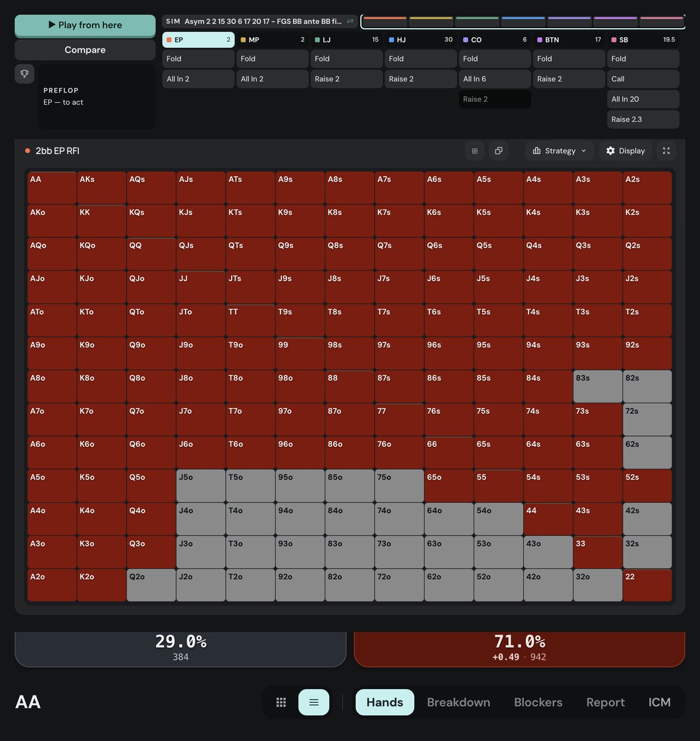Choose Call under SB

pos(643,79)
